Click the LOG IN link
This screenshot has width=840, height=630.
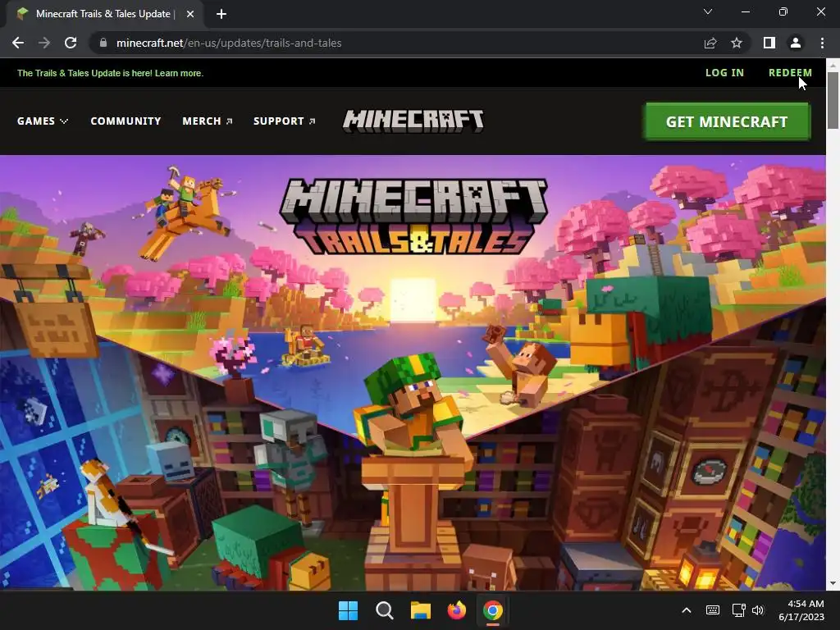point(724,72)
